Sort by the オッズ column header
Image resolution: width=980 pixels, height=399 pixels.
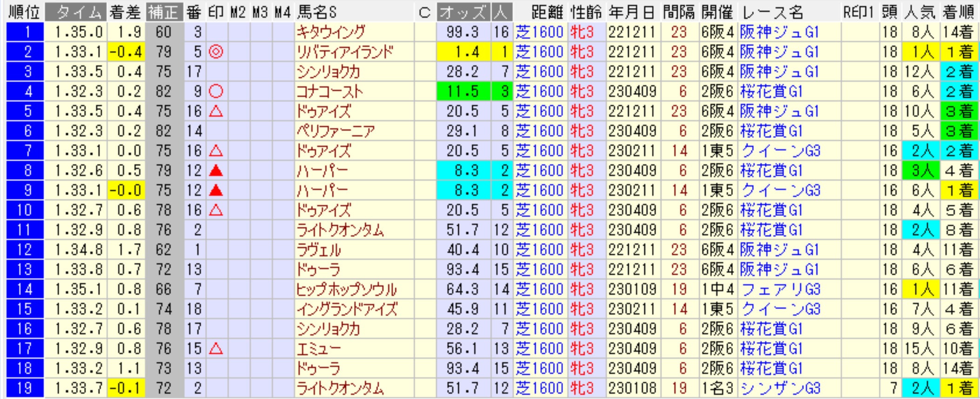coord(463,12)
